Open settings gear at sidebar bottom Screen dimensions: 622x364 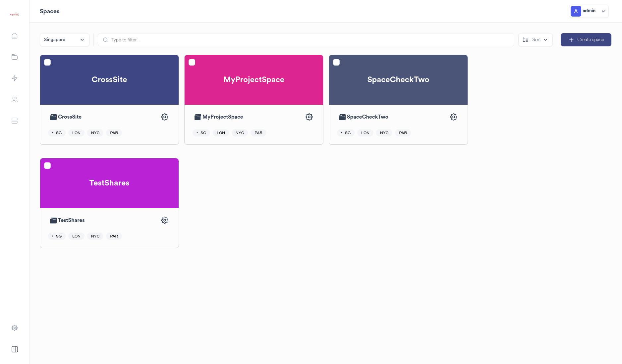coord(15,328)
